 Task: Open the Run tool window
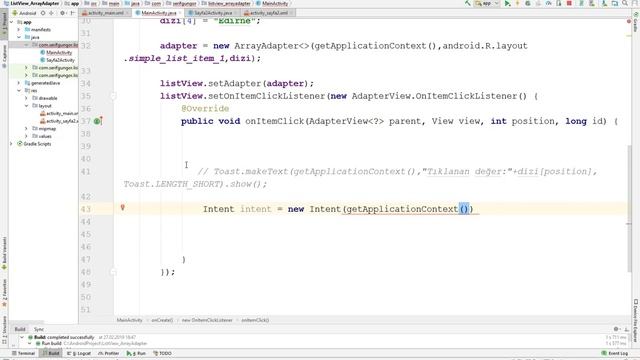pos(136,353)
